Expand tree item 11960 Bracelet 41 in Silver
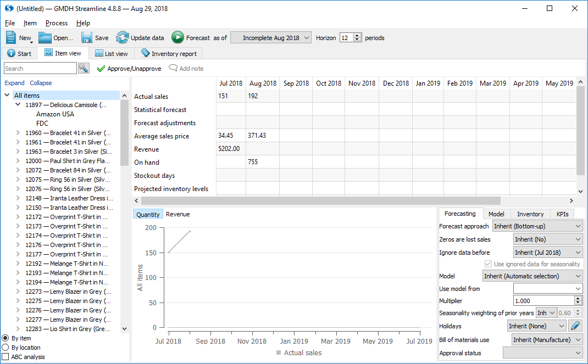The height and width of the screenshot is (364, 588). pyautogui.click(x=18, y=133)
